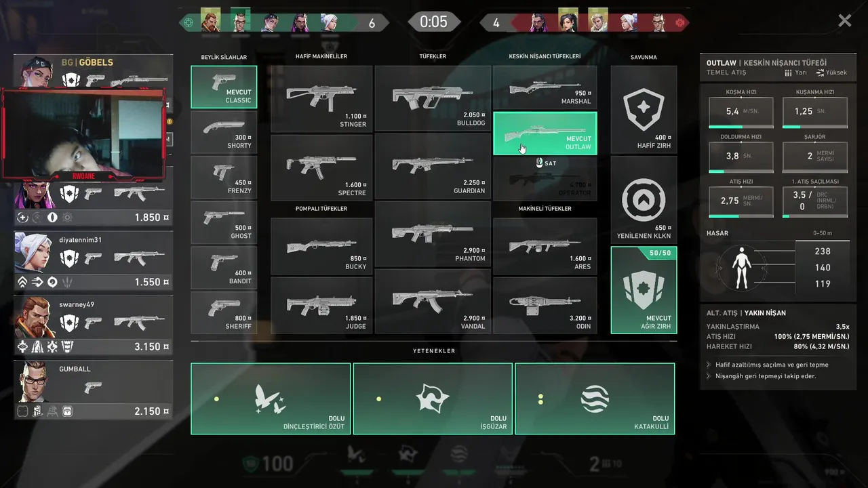Click the Atış Hızı 2,75 stat box

point(741,202)
